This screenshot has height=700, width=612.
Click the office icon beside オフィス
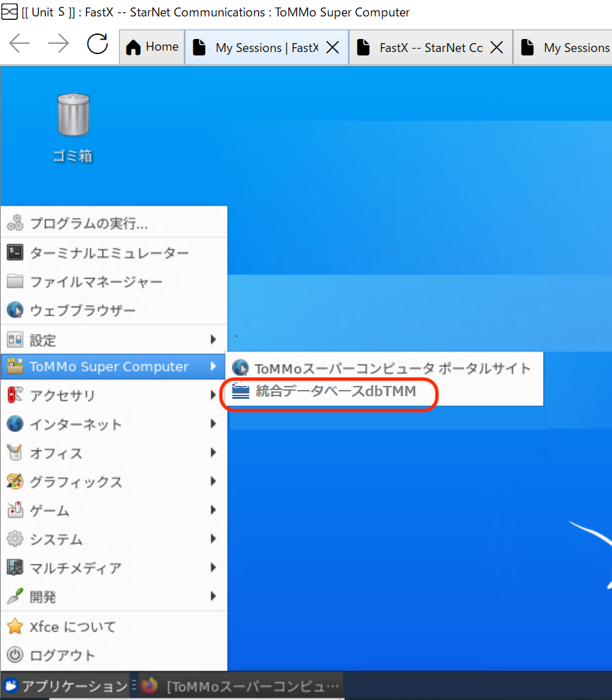15,453
